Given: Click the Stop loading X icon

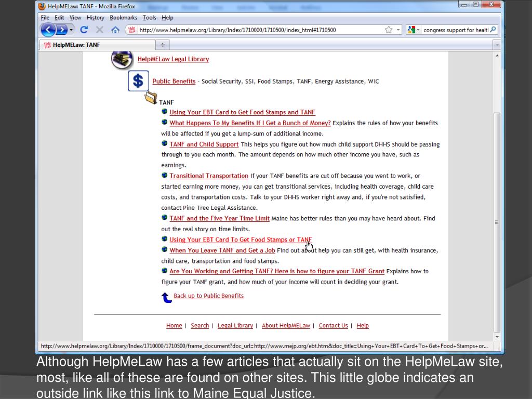Looking at the screenshot, I should [x=99, y=30].
